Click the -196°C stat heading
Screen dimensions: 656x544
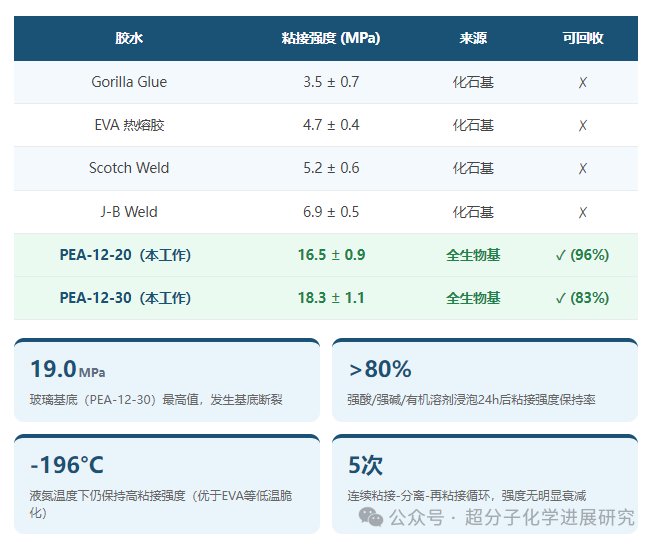(67, 465)
